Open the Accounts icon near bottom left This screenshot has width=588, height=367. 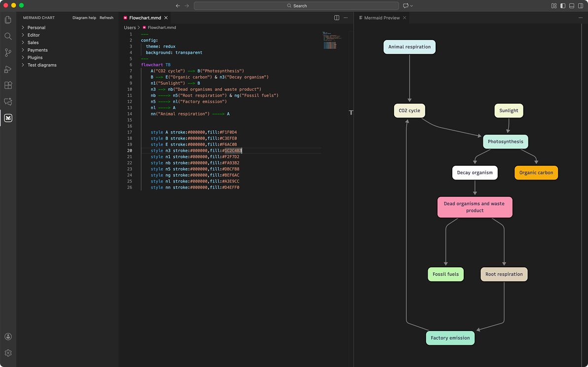(x=8, y=336)
